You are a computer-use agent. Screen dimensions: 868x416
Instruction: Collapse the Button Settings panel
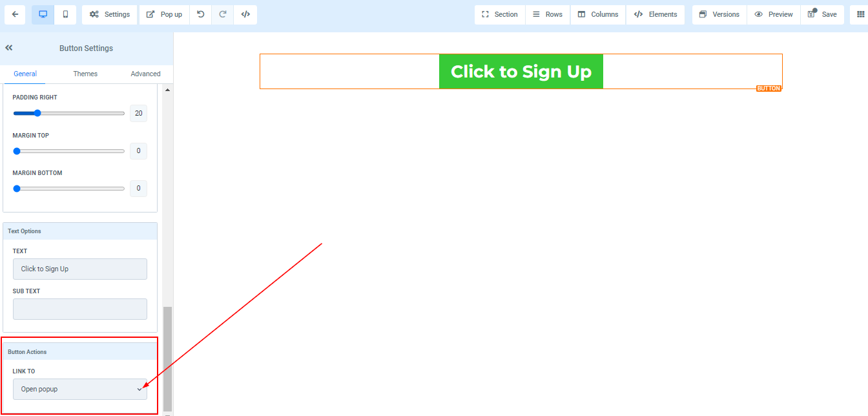tap(9, 48)
